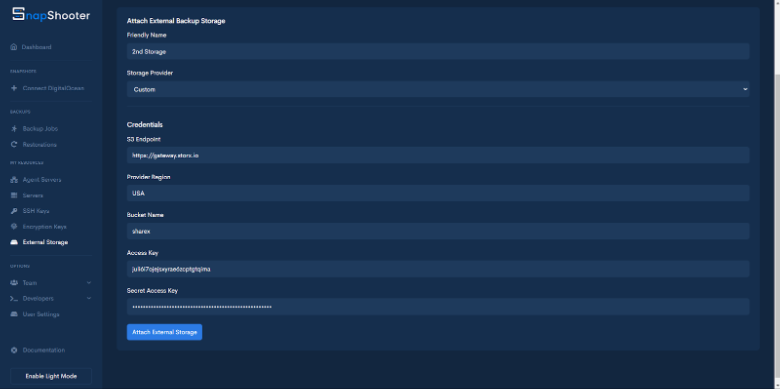The image size is (780, 389).
Task: Select External Storage in sidebar
Action: tap(45, 242)
